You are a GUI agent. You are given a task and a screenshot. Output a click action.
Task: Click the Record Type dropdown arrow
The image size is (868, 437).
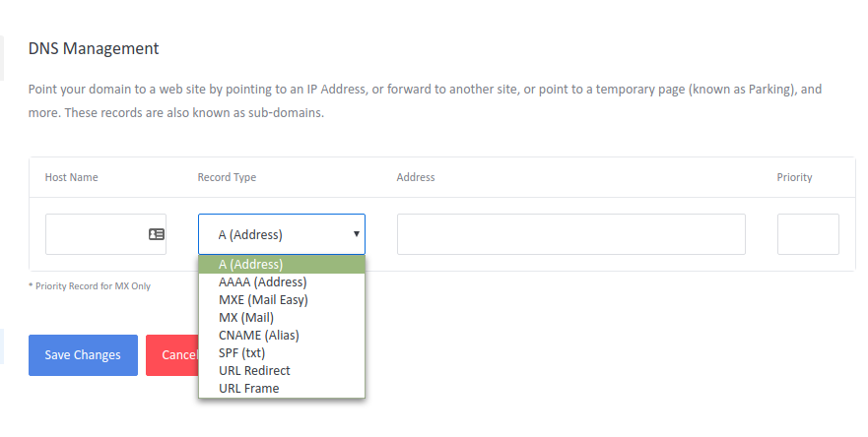(x=356, y=234)
